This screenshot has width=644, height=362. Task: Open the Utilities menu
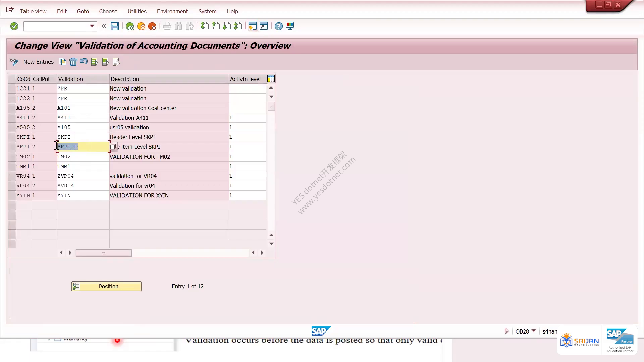point(137,11)
